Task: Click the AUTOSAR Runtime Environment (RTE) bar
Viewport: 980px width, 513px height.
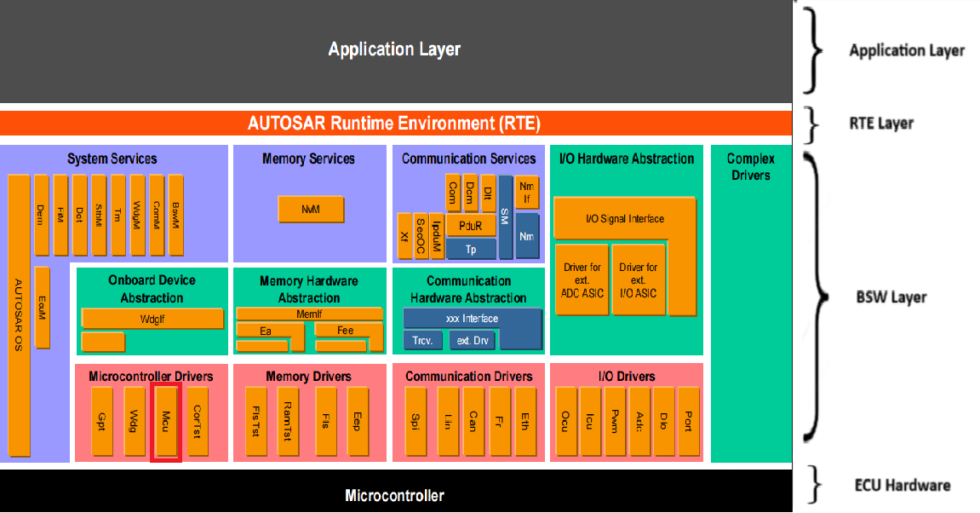Action: 395,123
